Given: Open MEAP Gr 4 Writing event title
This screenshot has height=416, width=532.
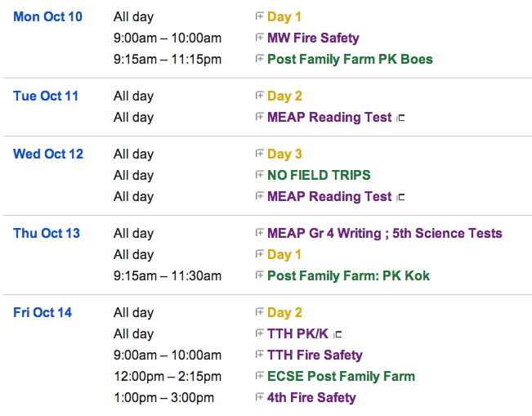Looking at the screenshot, I should [x=384, y=233].
